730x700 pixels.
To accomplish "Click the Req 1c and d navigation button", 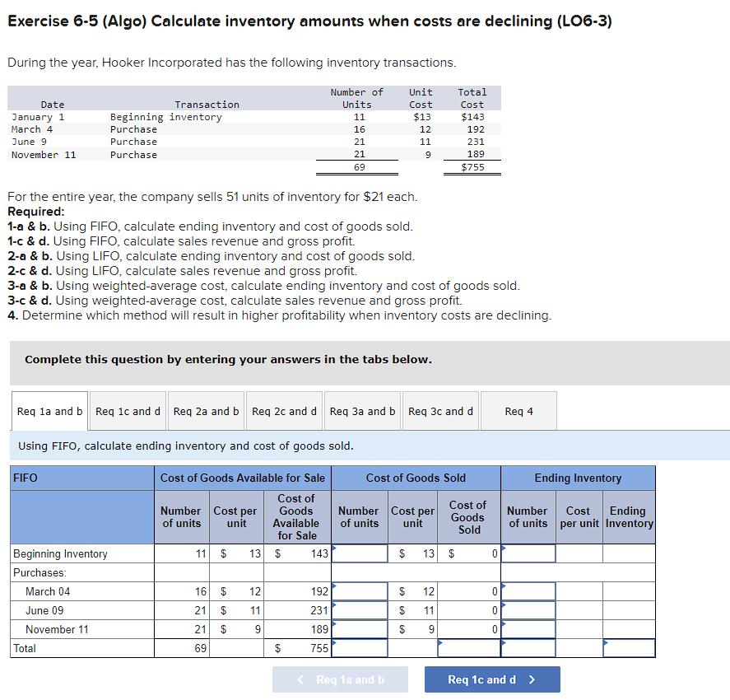I will [492, 679].
